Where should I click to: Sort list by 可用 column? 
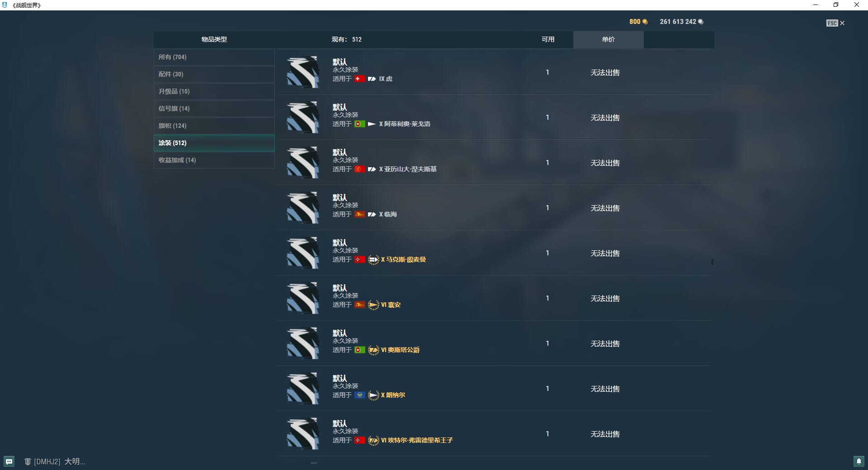click(548, 39)
